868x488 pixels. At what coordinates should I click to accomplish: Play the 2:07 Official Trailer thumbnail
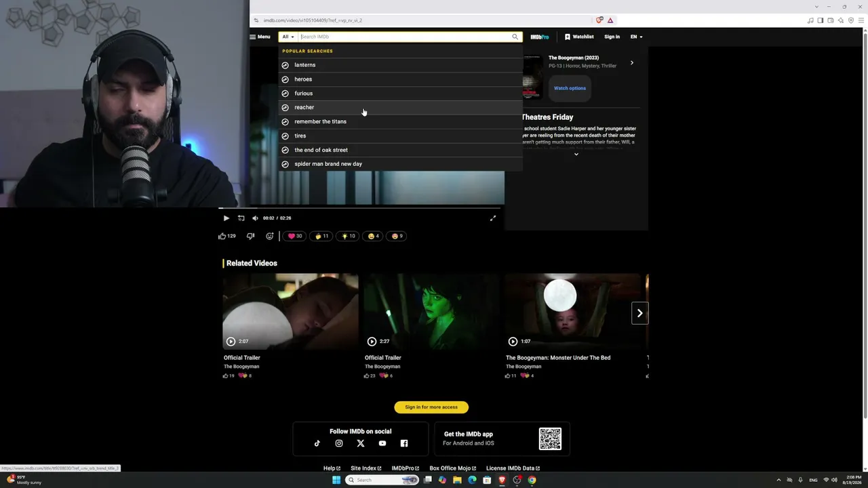point(291,312)
